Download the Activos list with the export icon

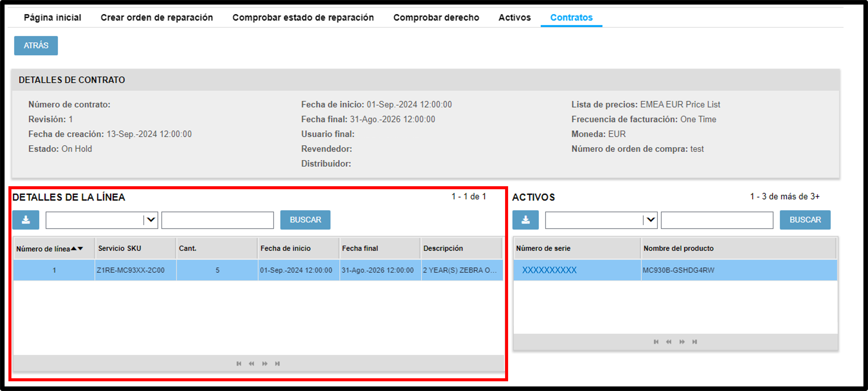point(525,220)
